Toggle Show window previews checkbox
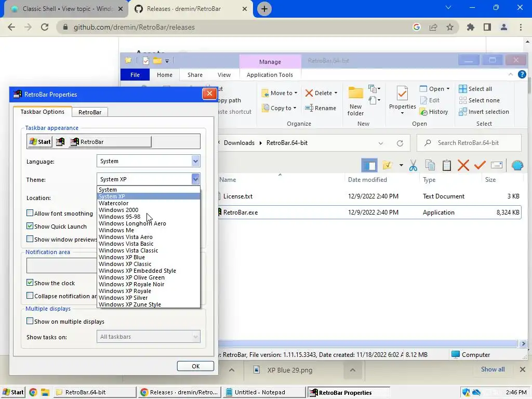The image size is (532, 399). (x=30, y=239)
